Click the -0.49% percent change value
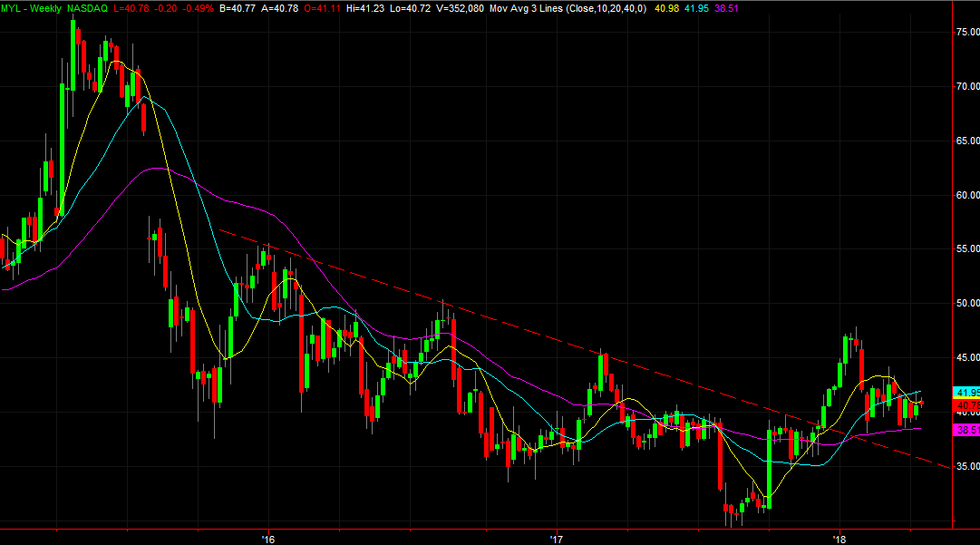The image size is (980, 545). [x=198, y=9]
